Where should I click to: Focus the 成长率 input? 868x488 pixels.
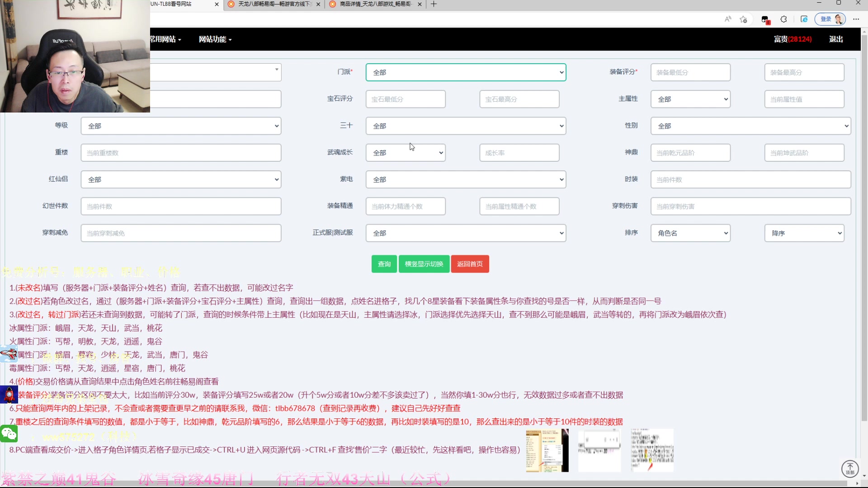coord(519,153)
